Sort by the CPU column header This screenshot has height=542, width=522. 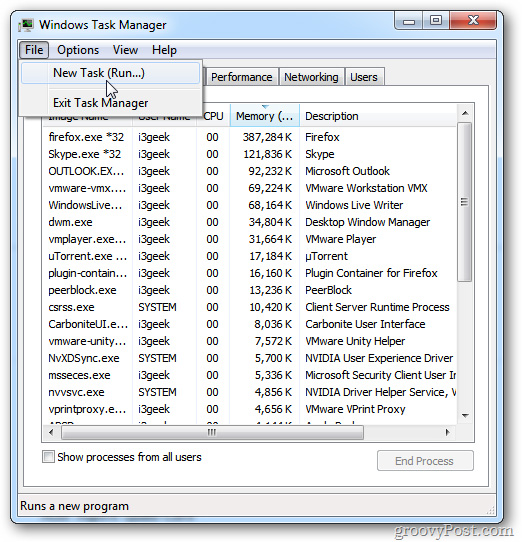click(214, 116)
